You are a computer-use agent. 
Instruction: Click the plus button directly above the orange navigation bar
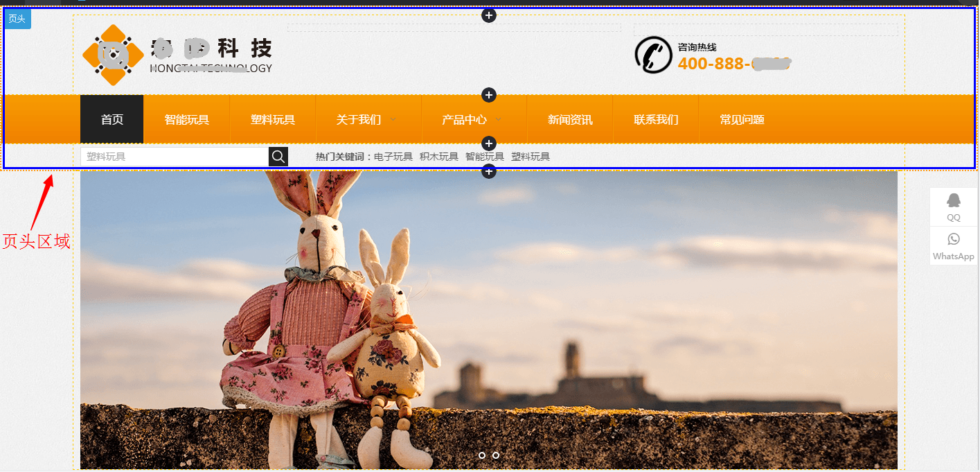click(x=489, y=95)
